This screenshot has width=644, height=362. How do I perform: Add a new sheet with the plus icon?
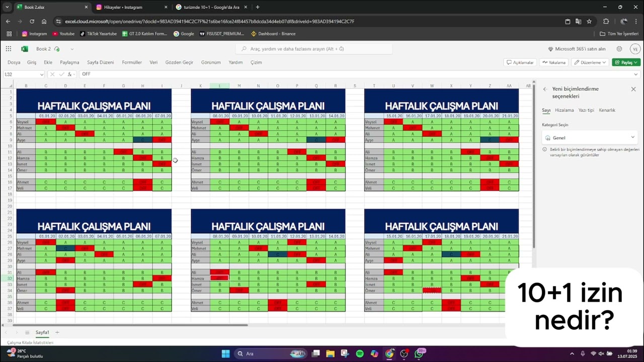57,332
